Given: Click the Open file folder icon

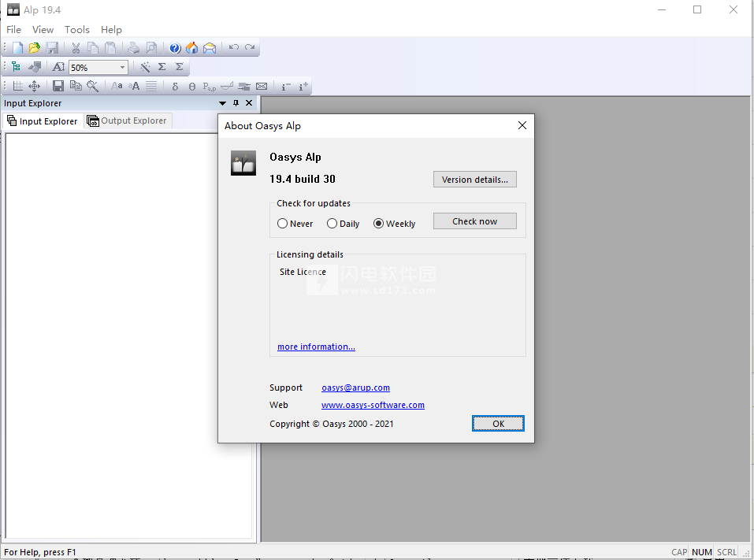Looking at the screenshot, I should [34, 47].
